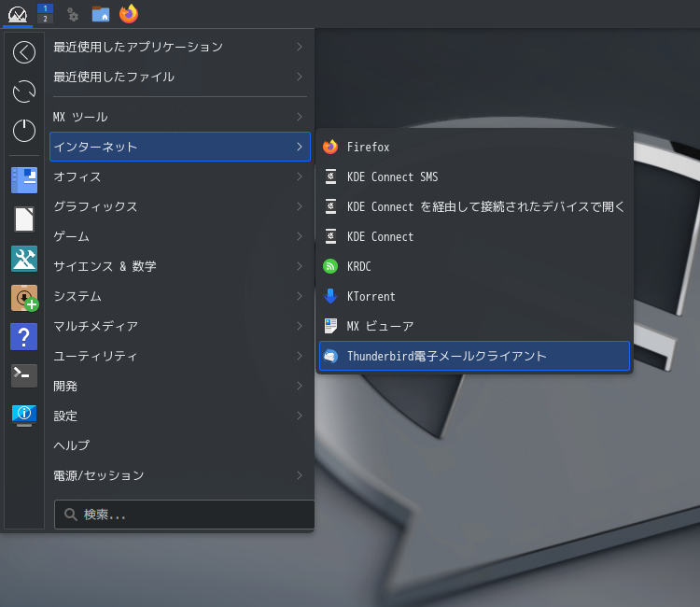The height and width of the screenshot is (607, 700).
Task: Click the MX ビューア document icon
Action: click(x=330, y=326)
